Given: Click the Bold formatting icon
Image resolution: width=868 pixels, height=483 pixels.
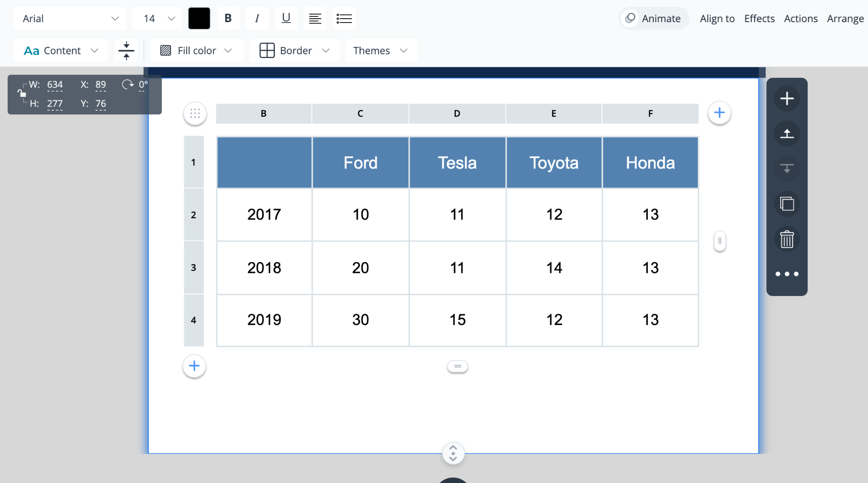Looking at the screenshot, I should (x=228, y=18).
